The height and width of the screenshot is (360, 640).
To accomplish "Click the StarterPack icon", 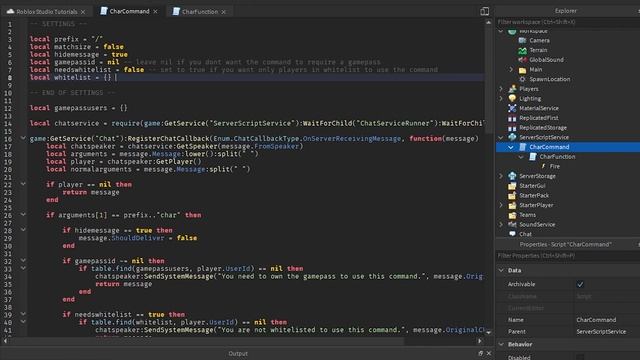I will [512, 196].
